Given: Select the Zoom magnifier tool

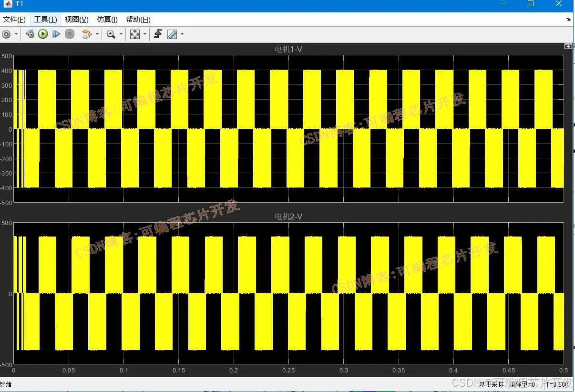Looking at the screenshot, I should point(111,34).
